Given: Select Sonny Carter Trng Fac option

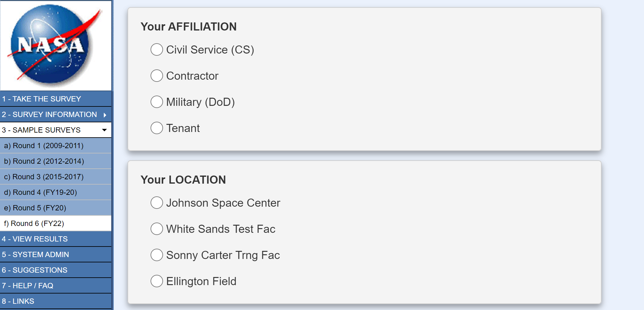Looking at the screenshot, I should tap(157, 255).
